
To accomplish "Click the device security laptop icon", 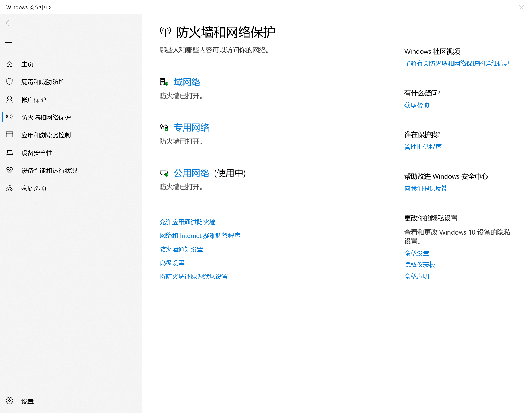I will coord(9,153).
